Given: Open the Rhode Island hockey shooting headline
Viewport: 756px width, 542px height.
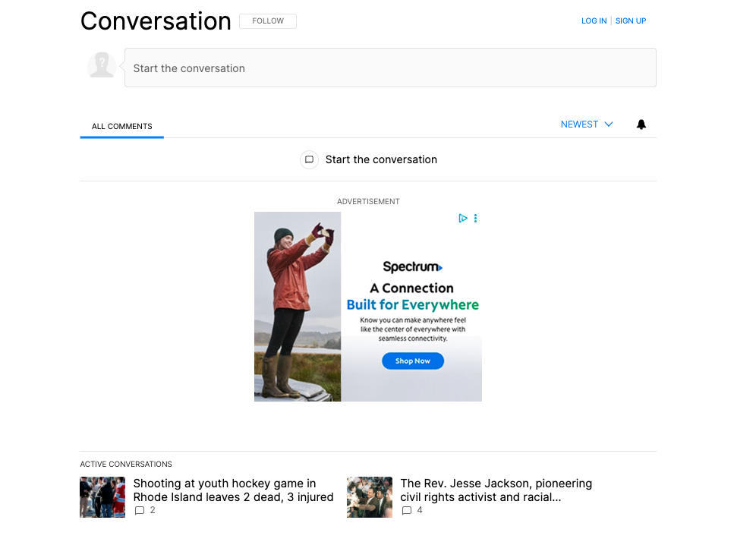Looking at the screenshot, I should pos(233,490).
